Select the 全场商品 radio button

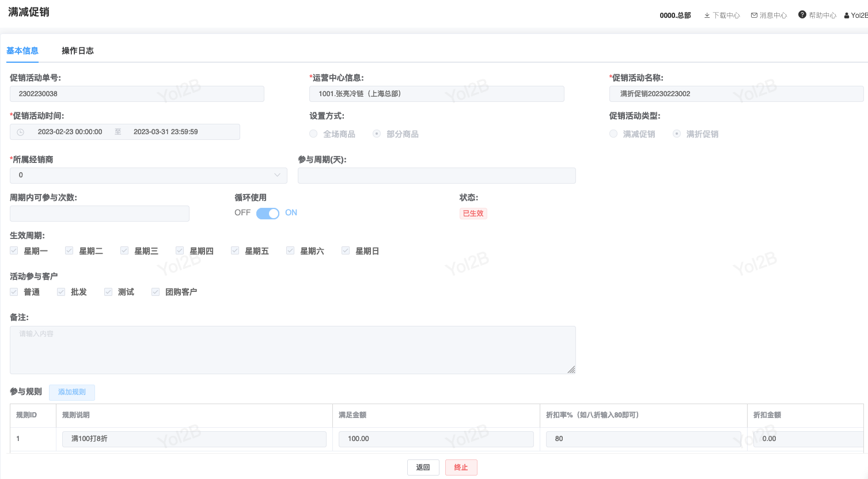(x=313, y=134)
